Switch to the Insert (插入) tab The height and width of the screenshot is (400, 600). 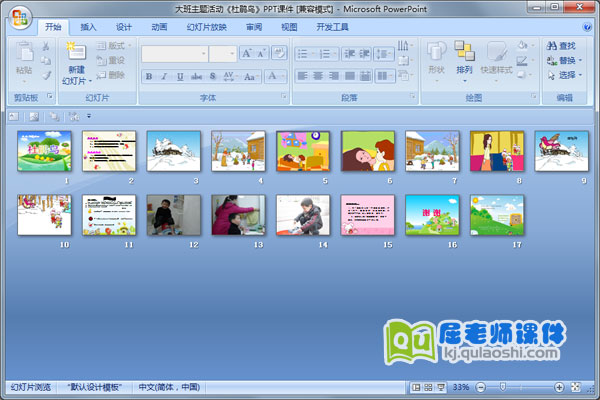coord(88,27)
